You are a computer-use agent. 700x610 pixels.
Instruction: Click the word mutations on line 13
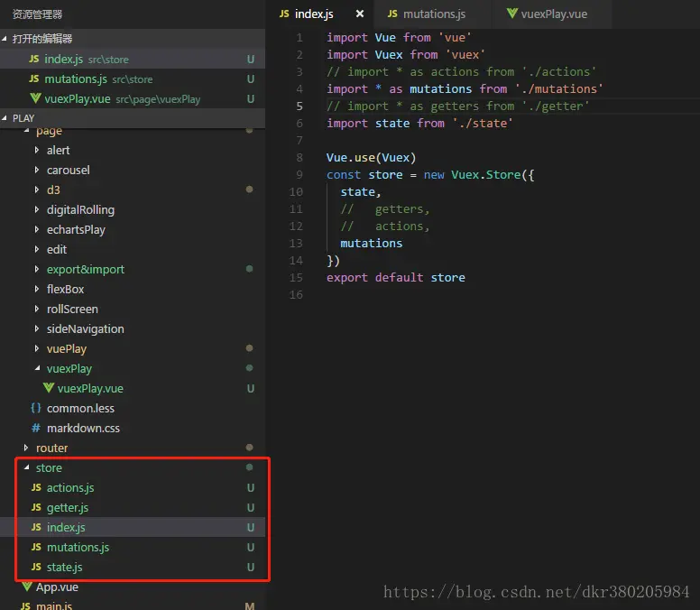click(x=371, y=244)
